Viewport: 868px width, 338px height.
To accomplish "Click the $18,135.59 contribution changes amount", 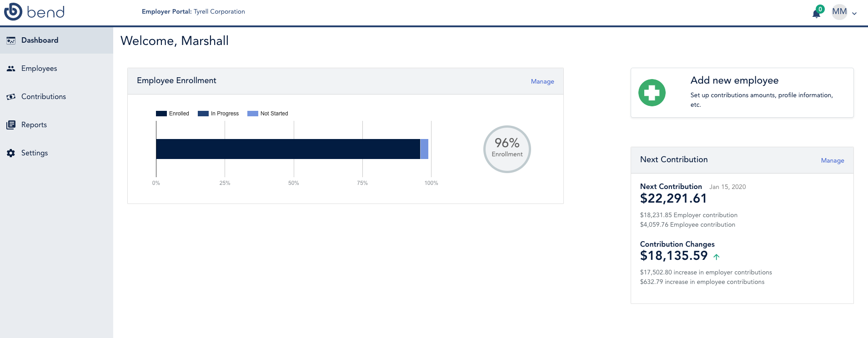I will 674,256.
